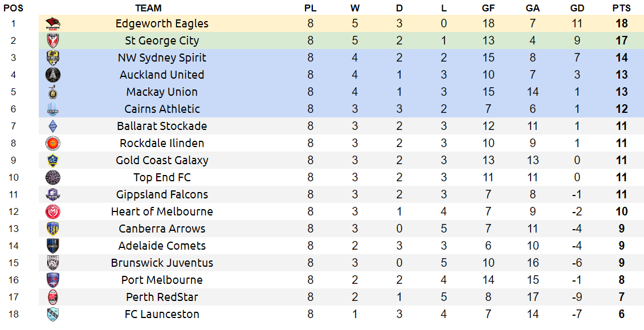Open the Mackay Union club crest

coord(53,92)
